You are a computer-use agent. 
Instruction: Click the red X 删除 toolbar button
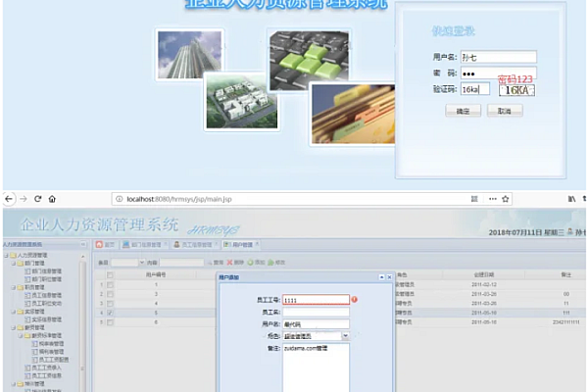[x=235, y=263]
